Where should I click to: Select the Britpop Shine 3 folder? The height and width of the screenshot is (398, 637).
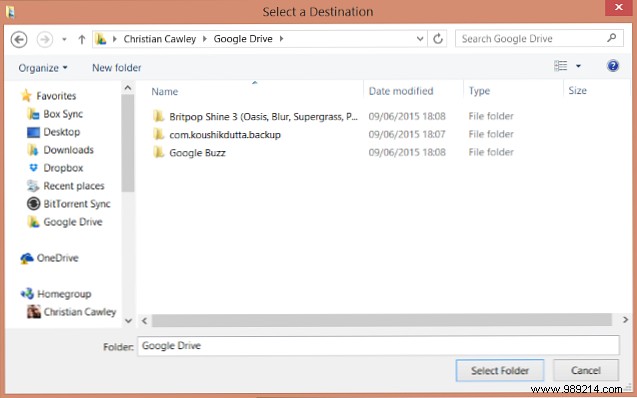264,117
